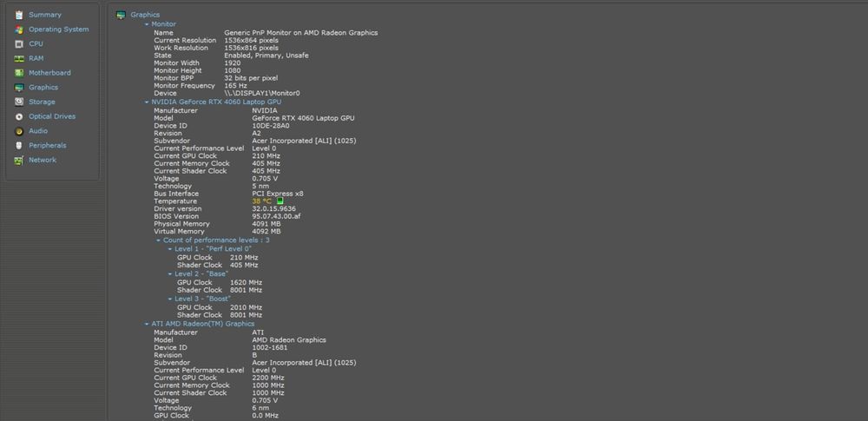This screenshot has width=868, height=421.
Task: Click the Monitor BPP 32 bits per pixel value
Action: click(x=251, y=78)
